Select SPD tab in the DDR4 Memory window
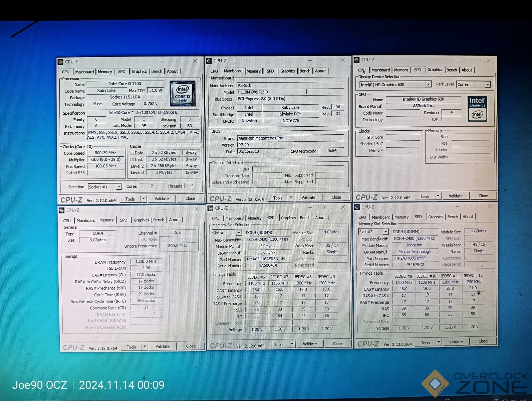 coord(123,220)
